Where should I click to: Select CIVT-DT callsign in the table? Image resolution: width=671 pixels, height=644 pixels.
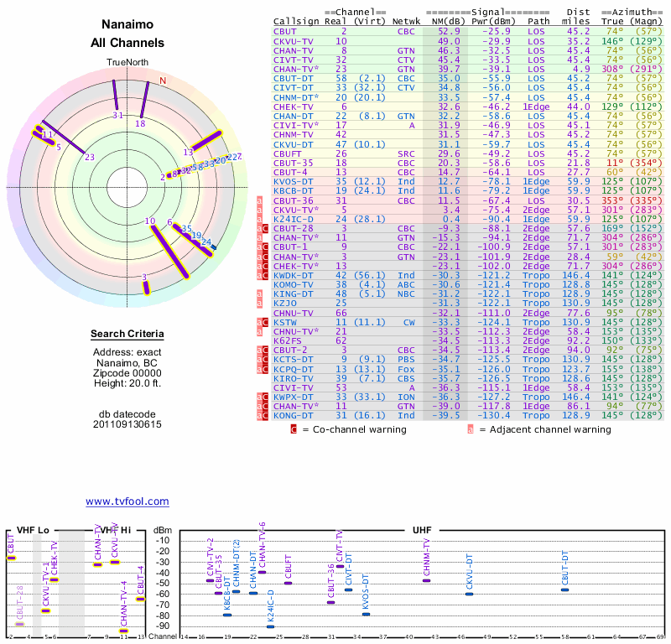pyautogui.click(x=293, y=88)
